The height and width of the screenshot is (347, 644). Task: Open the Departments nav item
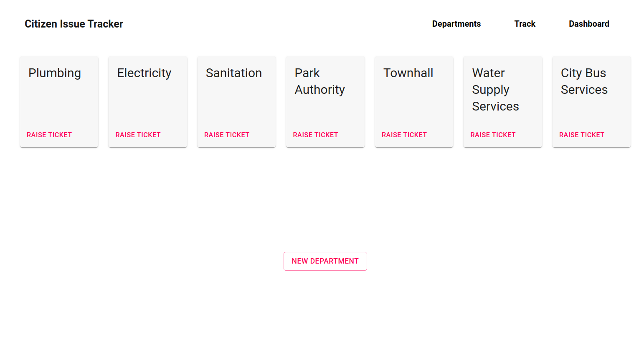click(x=456, y=24)
